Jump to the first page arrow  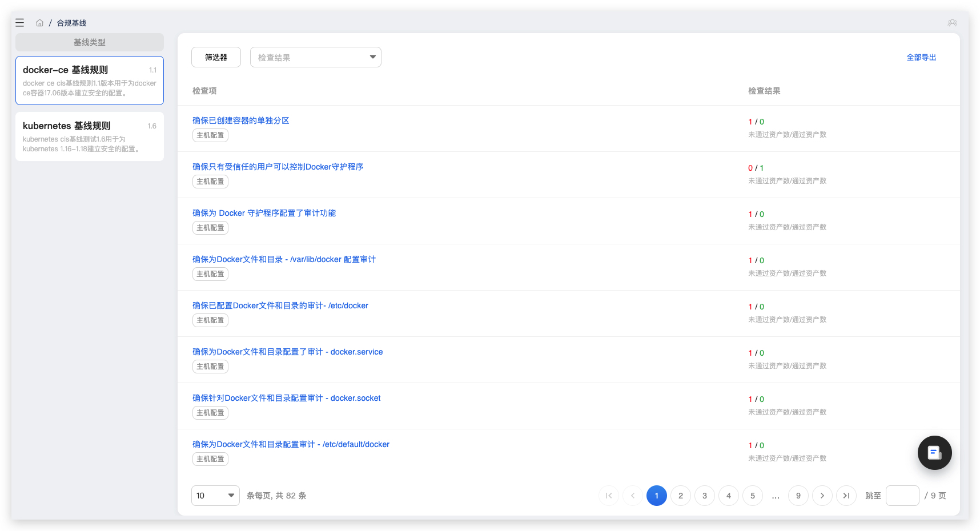coord(609,496)
